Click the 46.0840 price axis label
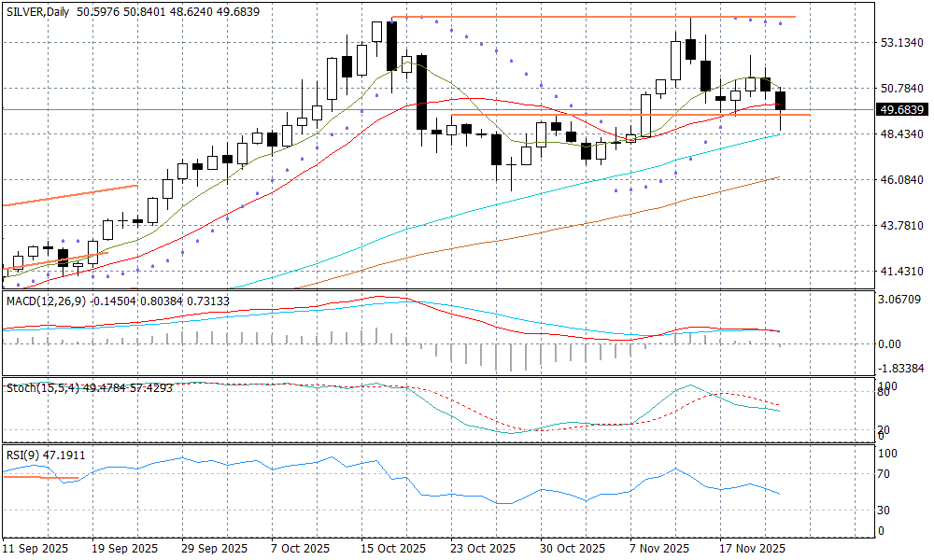The width and height of the screenshot is (934, 560). pos(902,180)
